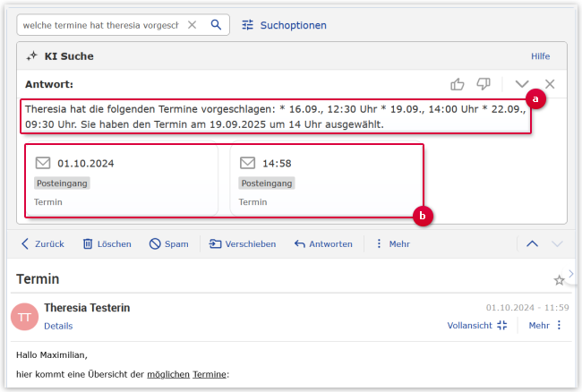
Task: Collapse the KI answer with the chevron
Action: [522, 84]
